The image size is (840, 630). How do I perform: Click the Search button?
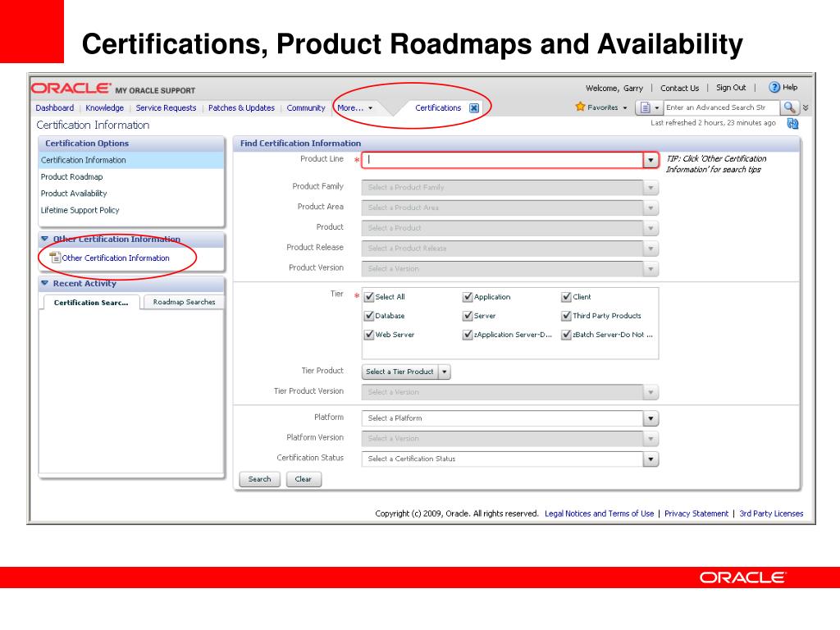click(x=260, y=479)
